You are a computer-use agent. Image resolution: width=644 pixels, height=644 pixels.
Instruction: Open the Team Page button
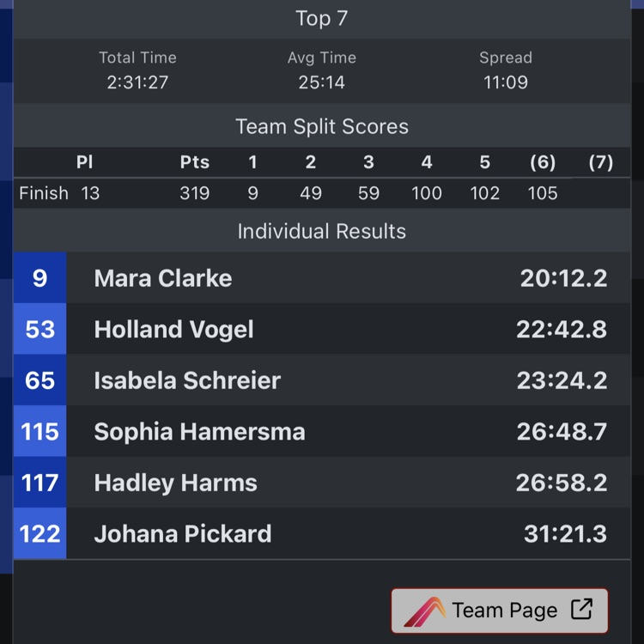500,611
